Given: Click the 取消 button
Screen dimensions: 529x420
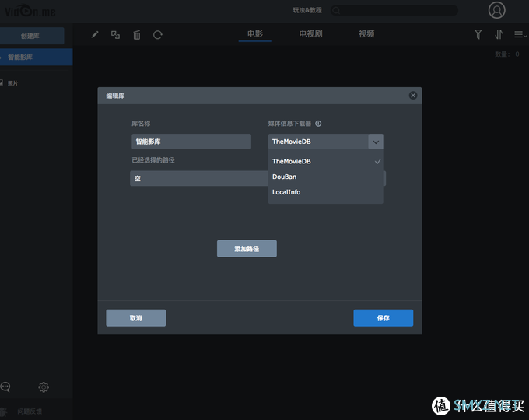Looking at the screenshot, I should [135, 318].
